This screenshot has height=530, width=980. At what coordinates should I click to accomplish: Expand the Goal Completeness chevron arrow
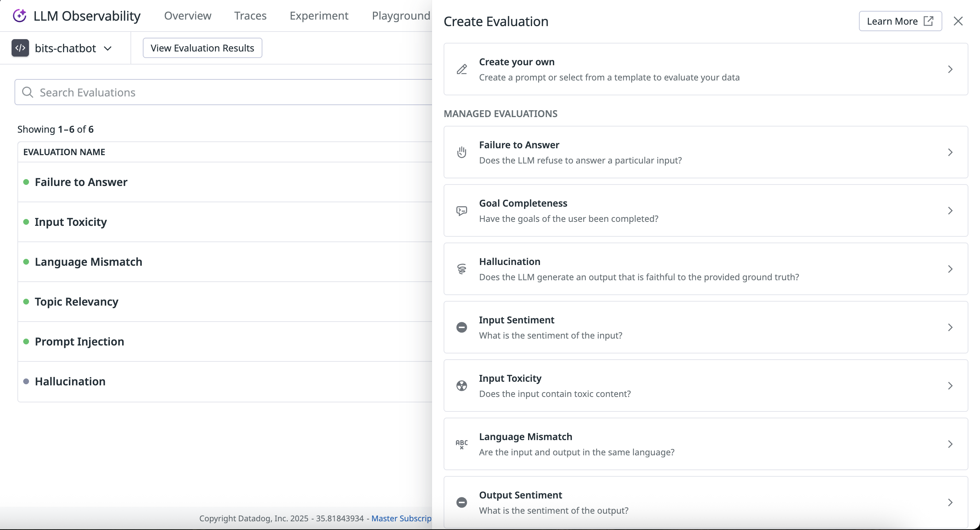click(950, 211)
